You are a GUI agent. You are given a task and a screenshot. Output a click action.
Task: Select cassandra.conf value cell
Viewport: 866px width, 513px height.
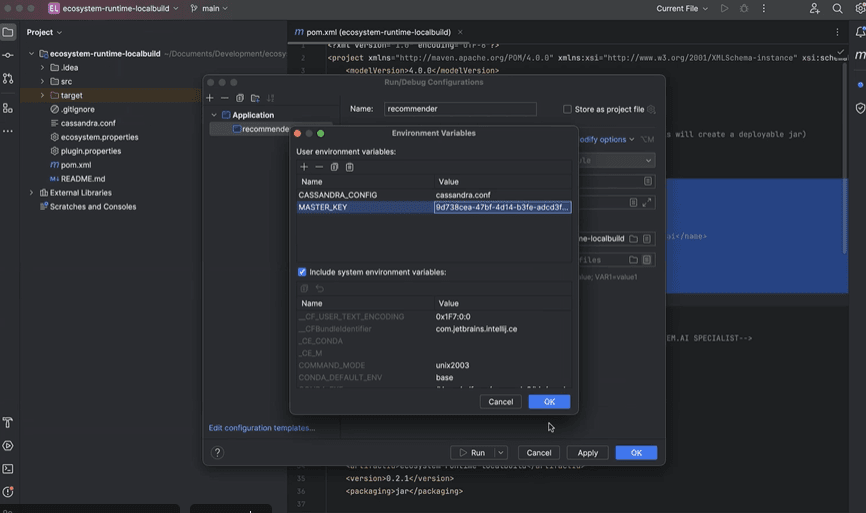(503, 194)
